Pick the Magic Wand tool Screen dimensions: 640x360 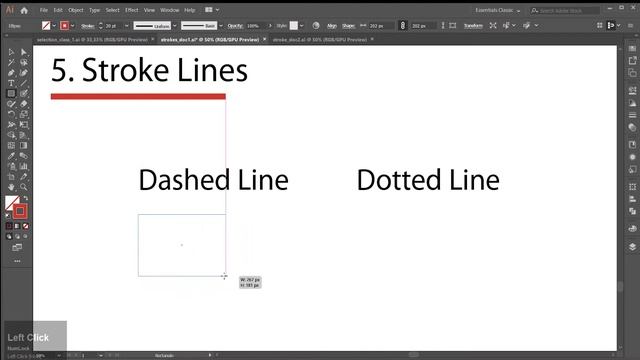coord(11,62)
